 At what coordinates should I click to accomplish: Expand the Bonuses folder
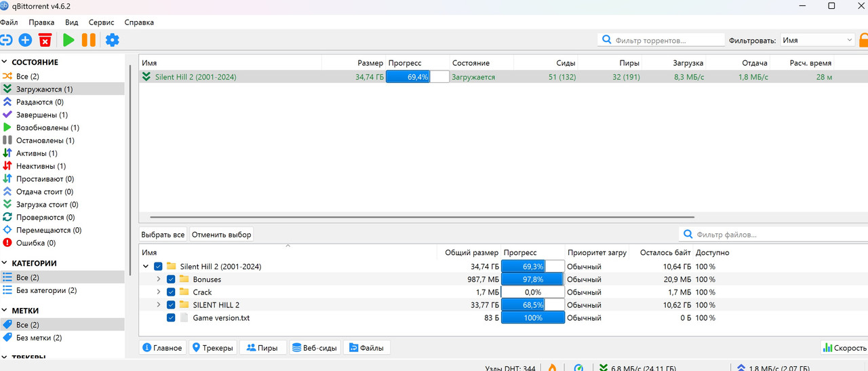159,279
